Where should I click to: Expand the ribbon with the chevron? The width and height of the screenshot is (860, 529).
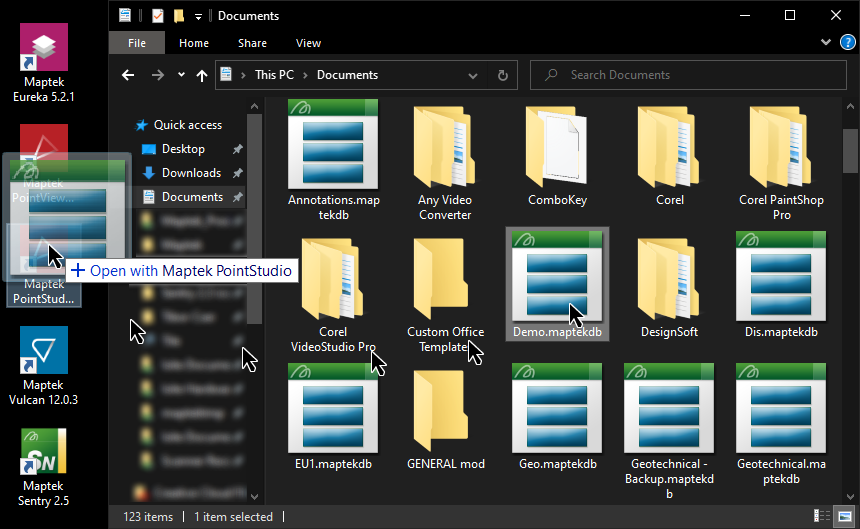coord(825,43)
